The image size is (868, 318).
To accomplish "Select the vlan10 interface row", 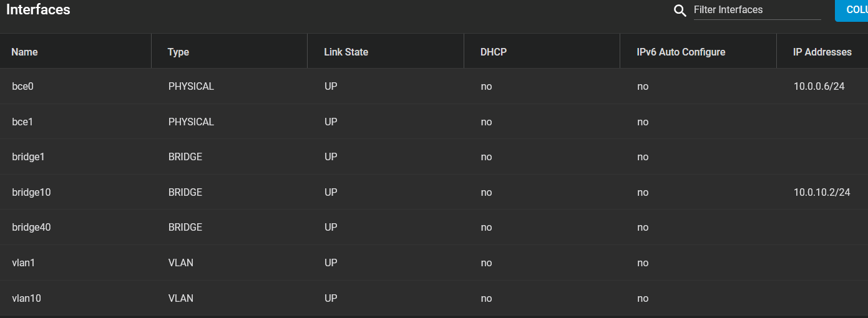I will 434,298.
